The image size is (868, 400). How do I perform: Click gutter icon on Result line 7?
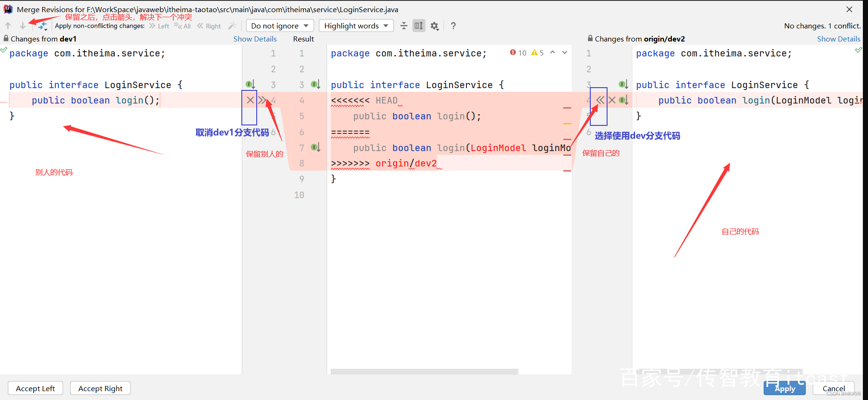tap(315, 147)
